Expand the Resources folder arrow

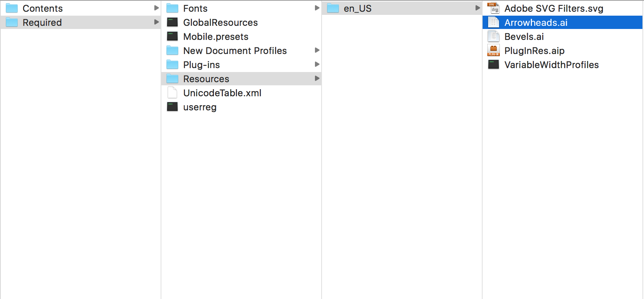click(317, 78)
